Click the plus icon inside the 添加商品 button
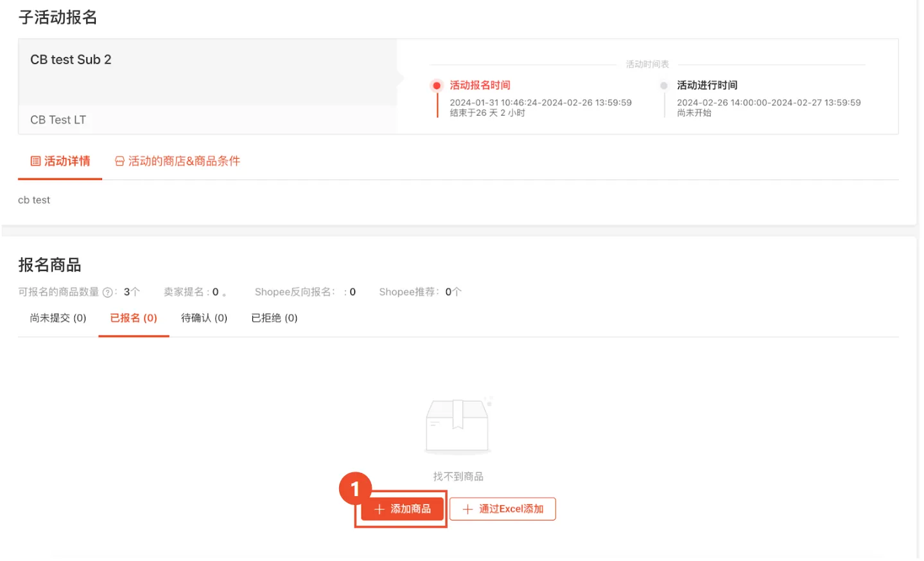Image resolution: width=924 pixels, height=561 pixels. coord(379,508)
